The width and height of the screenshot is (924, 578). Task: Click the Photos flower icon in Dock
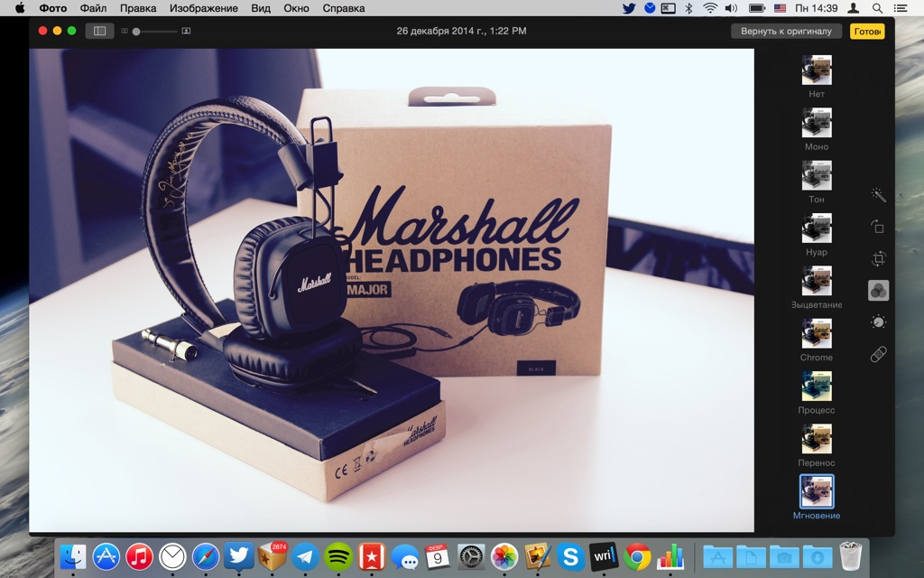(504, 556)
